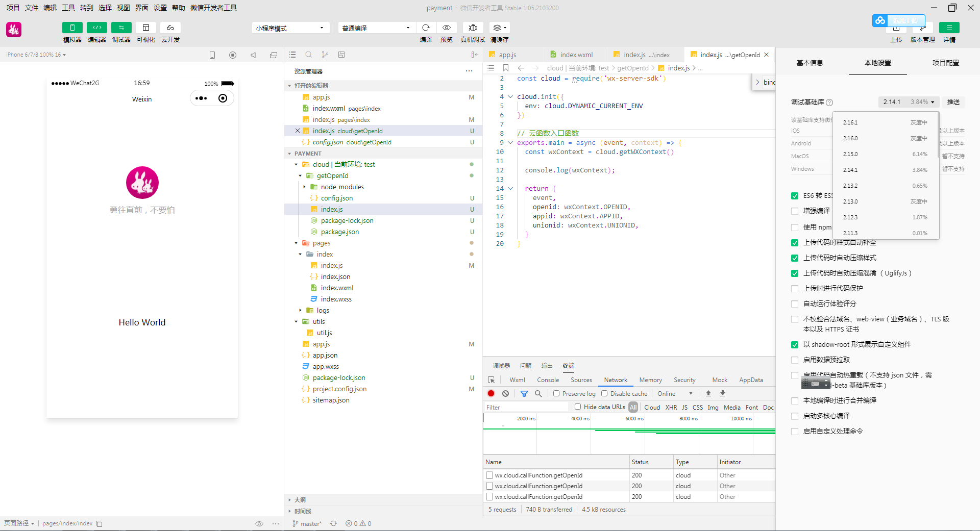Filter network requests by Cloud
Screen dimensions: 980x531
pyautogui.click(x=652, y=408)
